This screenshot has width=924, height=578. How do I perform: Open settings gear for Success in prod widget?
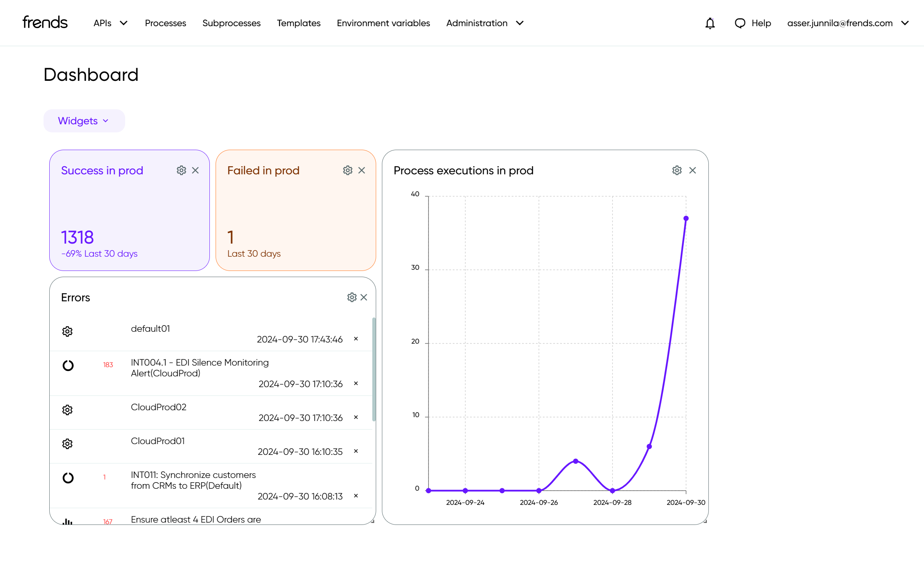[181, 170]
